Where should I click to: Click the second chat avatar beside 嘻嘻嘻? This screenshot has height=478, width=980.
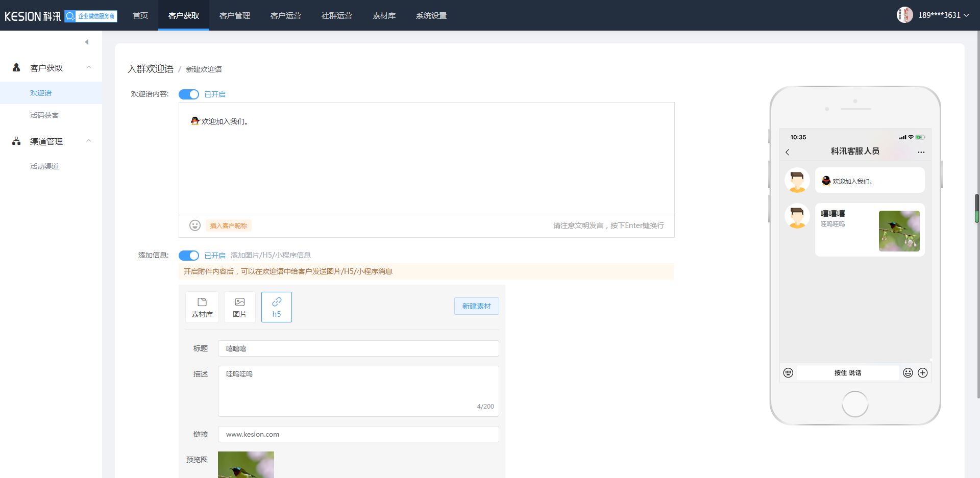point(797,216)
